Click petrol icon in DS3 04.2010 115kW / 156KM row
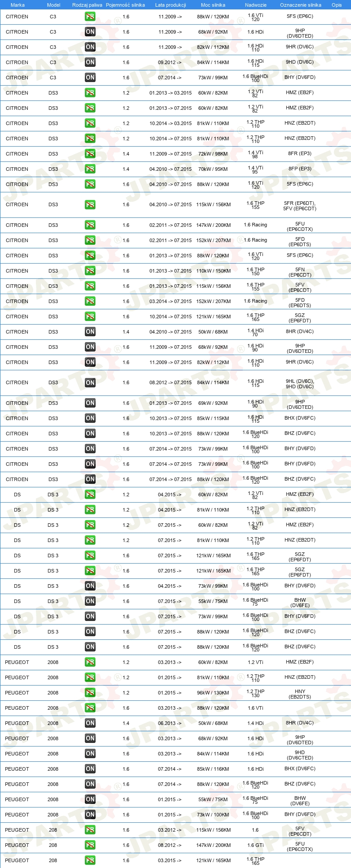Image resolution: width=351 pixels, height=868 pixels. click(90, 204)
